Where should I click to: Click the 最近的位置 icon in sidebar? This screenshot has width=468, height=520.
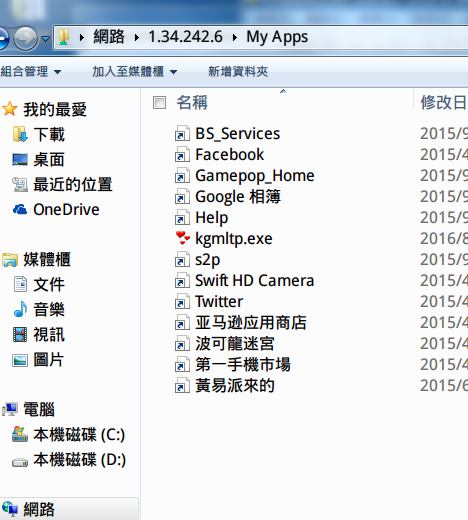click(x=20, y=184)
